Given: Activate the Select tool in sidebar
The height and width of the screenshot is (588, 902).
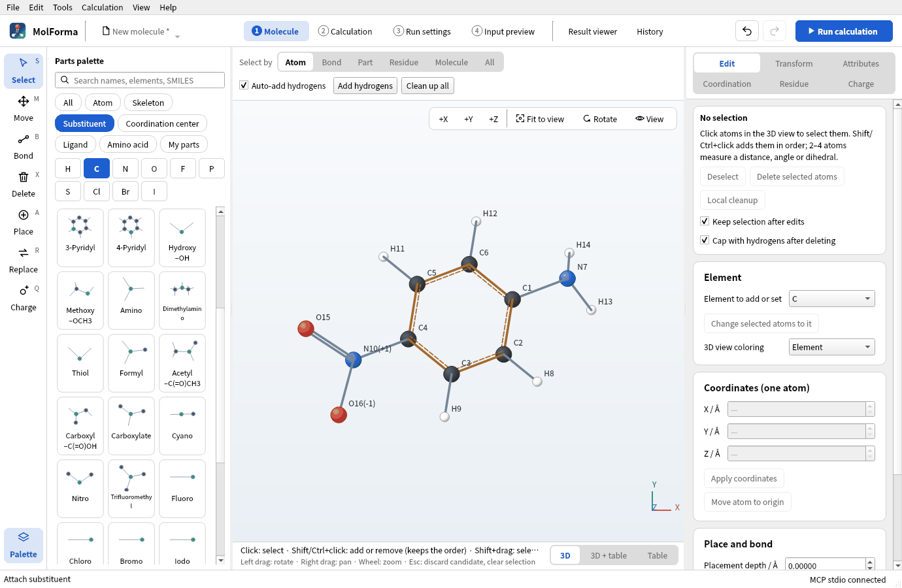Looking at the screenshot, I should 24,71.
